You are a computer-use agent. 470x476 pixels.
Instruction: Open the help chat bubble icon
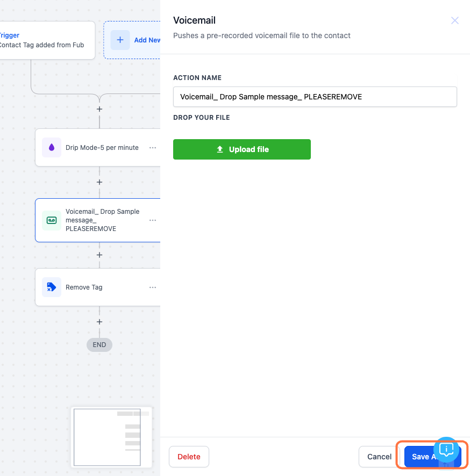point(446,450)
